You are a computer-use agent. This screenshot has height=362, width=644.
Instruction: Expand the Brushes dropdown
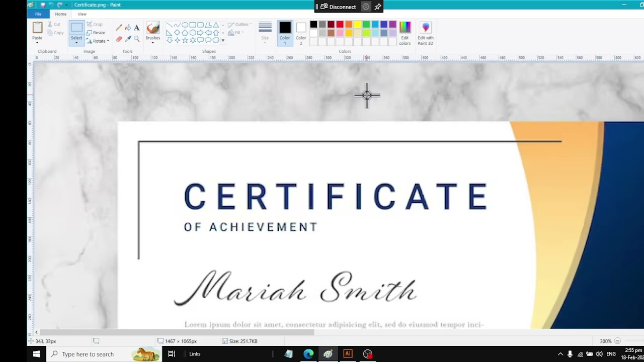coord(152,42)
